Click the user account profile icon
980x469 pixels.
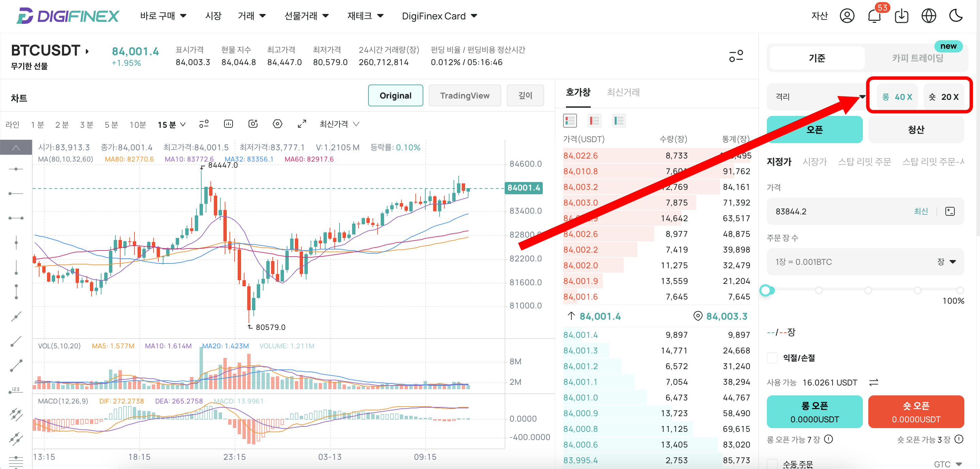847,16
